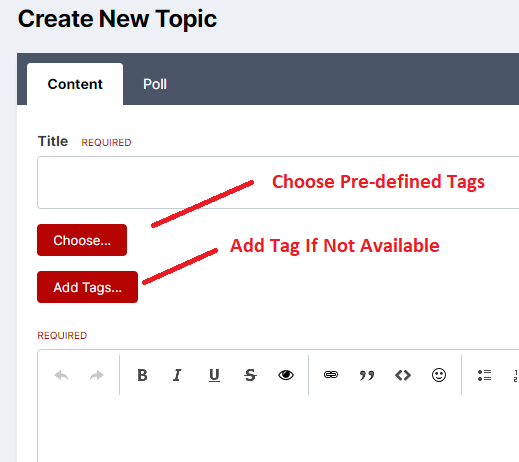
Task: Toggle Bold text formatting
Action: click(142, 375)
